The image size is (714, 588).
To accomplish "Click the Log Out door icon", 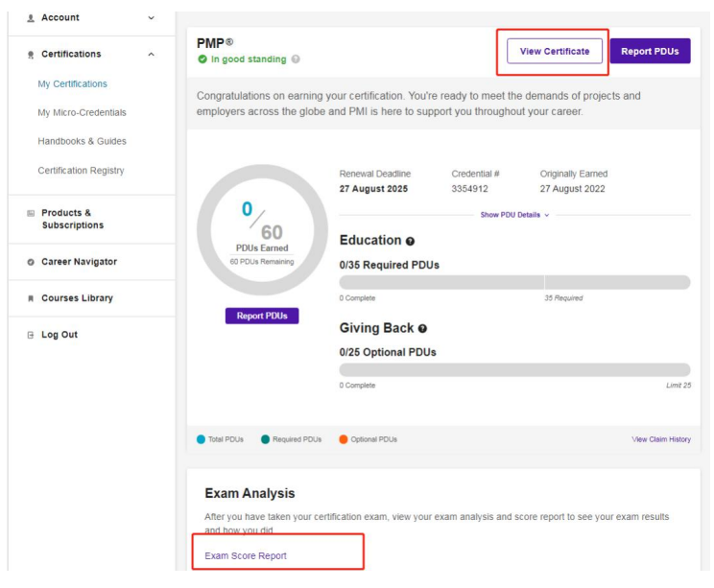I will pos(31,335).
